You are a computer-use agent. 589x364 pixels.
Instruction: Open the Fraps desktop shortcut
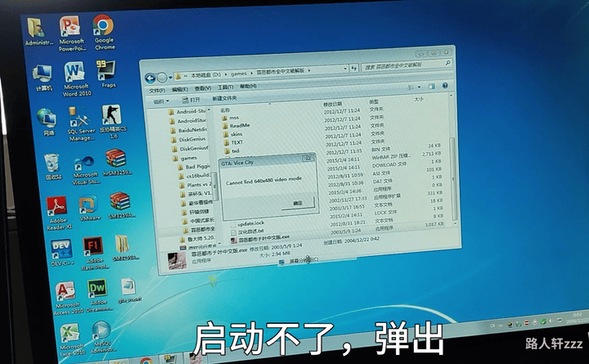pos(107,74)
